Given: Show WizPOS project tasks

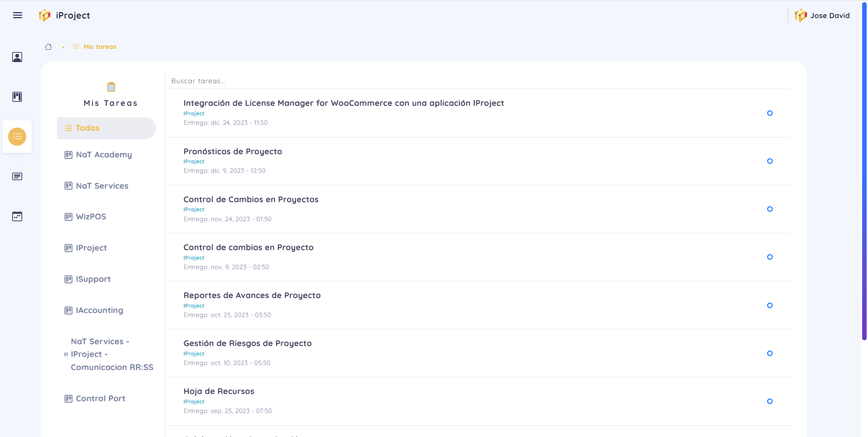Looking at the screenshot, I should coord(91,217).
